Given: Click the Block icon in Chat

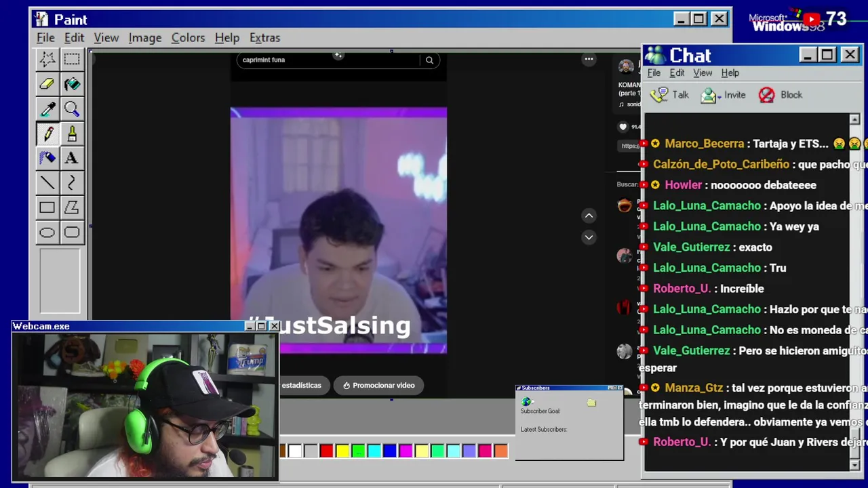Looking at the screenshot, I should click(766, 95).
